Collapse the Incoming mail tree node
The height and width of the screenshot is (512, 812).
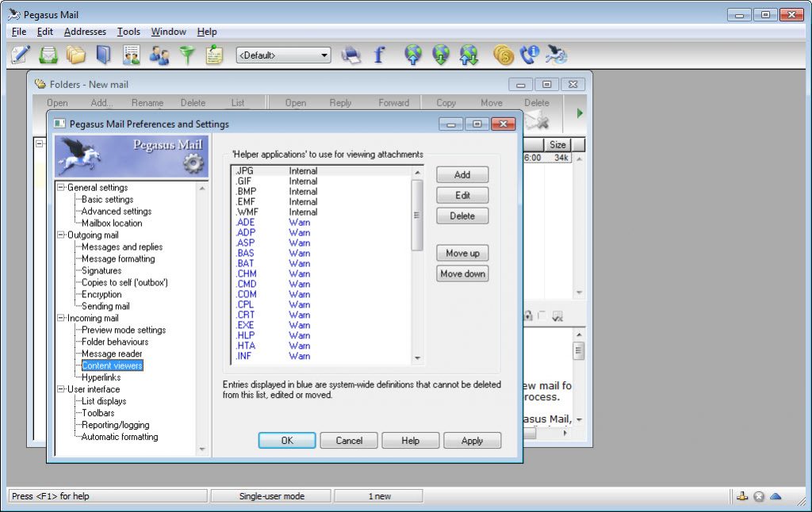(60, 318)
